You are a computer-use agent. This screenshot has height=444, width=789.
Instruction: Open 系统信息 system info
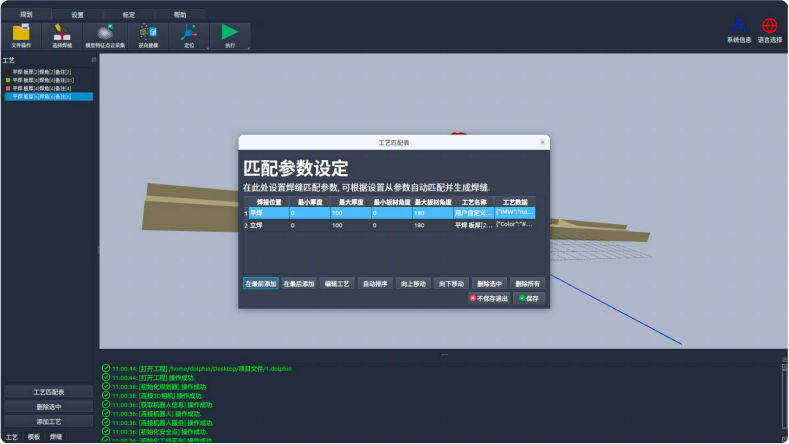pyautogui.click(x=739, y=30)
